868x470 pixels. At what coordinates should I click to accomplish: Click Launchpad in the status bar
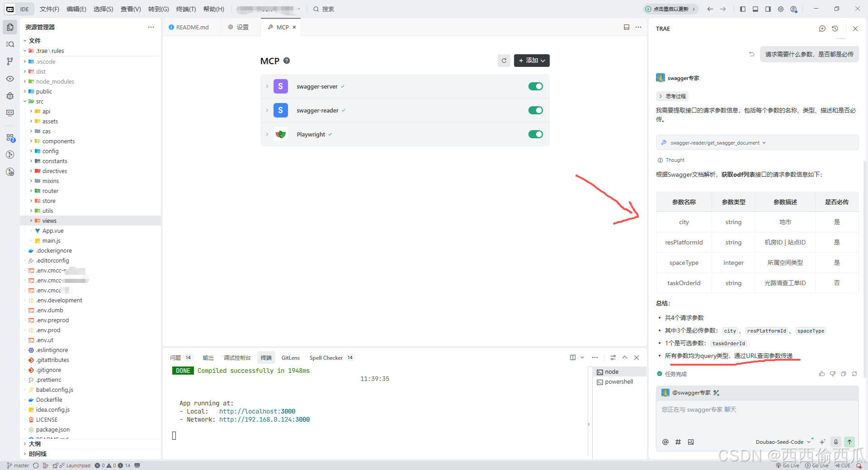click(75, 465)
